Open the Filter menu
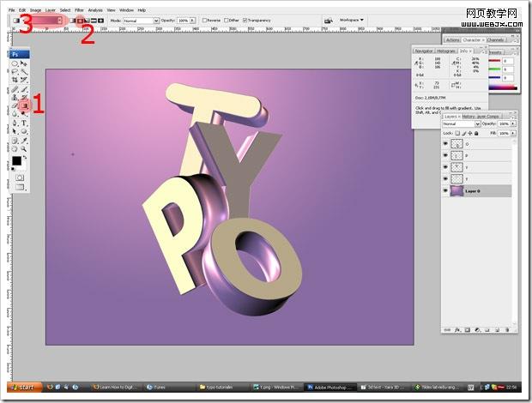 (79, 10)
